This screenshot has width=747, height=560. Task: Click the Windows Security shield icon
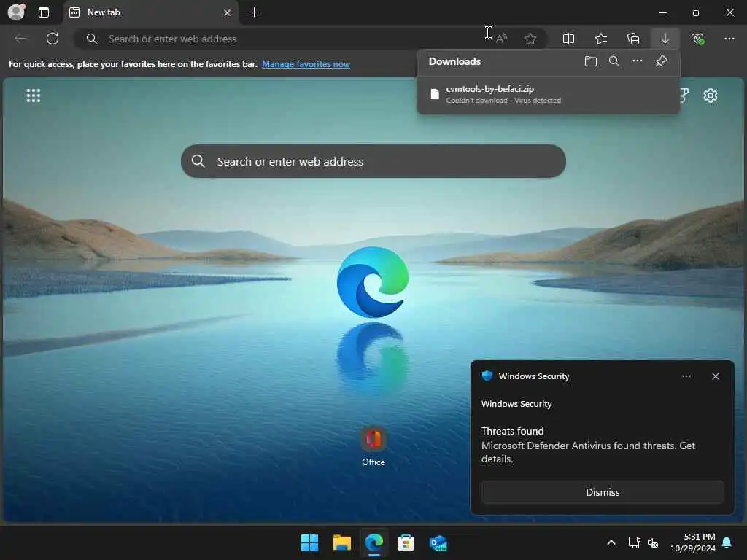point(487,376)
